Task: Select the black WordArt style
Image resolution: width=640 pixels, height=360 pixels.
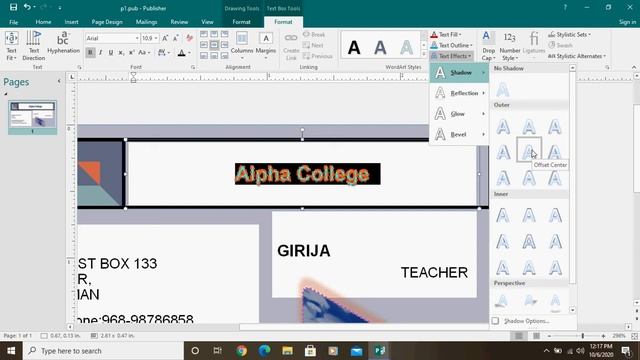Action: click(x=354, y=48)
